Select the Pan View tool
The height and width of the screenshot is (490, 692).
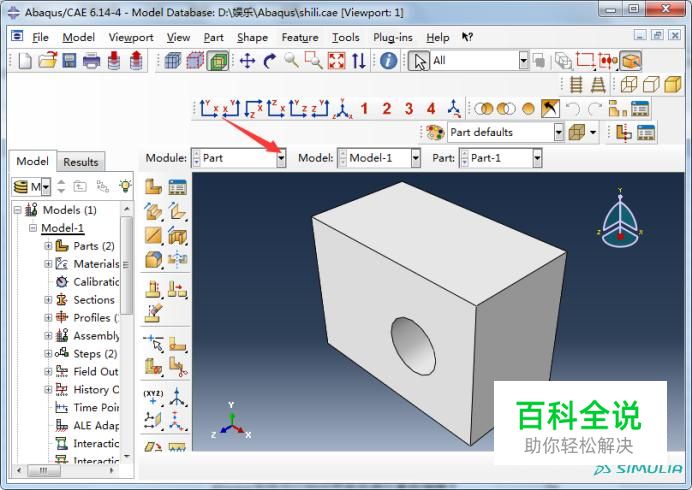pos(247,60)
